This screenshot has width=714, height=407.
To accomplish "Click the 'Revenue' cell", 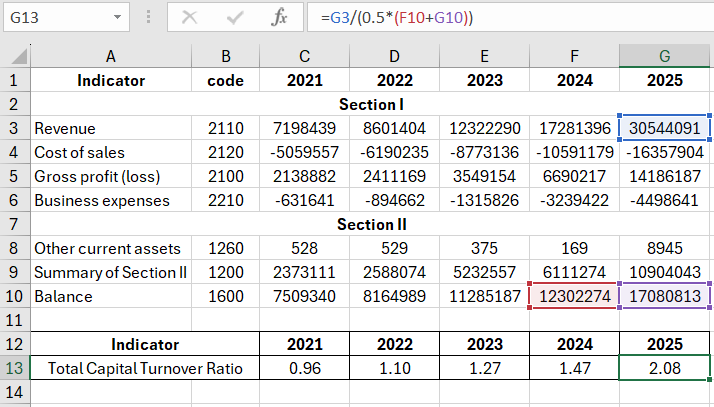I will coord(111,128).
